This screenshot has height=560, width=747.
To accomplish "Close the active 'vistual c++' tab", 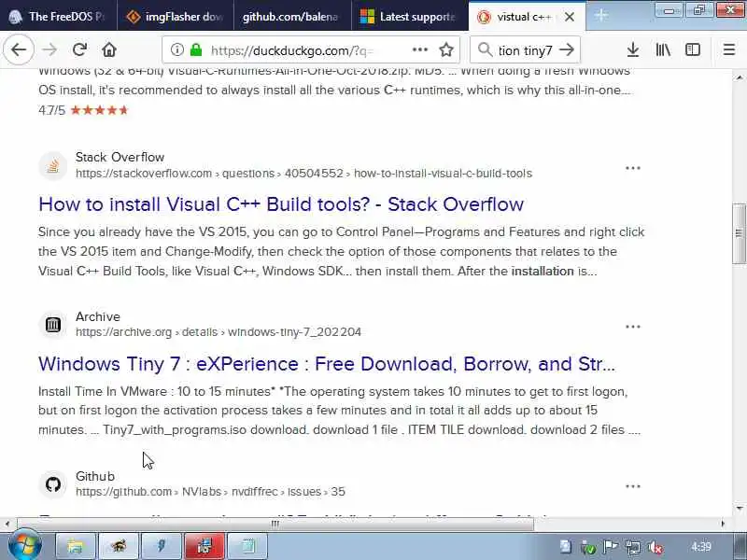I will point(570,17).
